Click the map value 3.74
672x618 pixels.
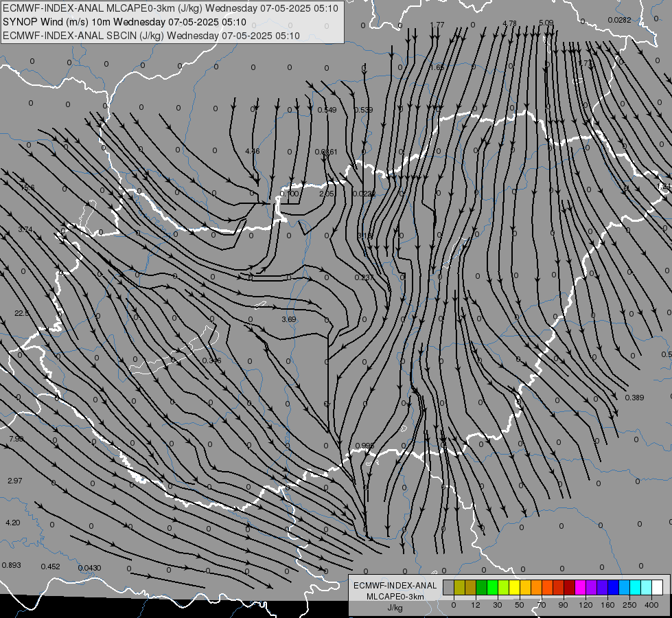pos(25,229)
